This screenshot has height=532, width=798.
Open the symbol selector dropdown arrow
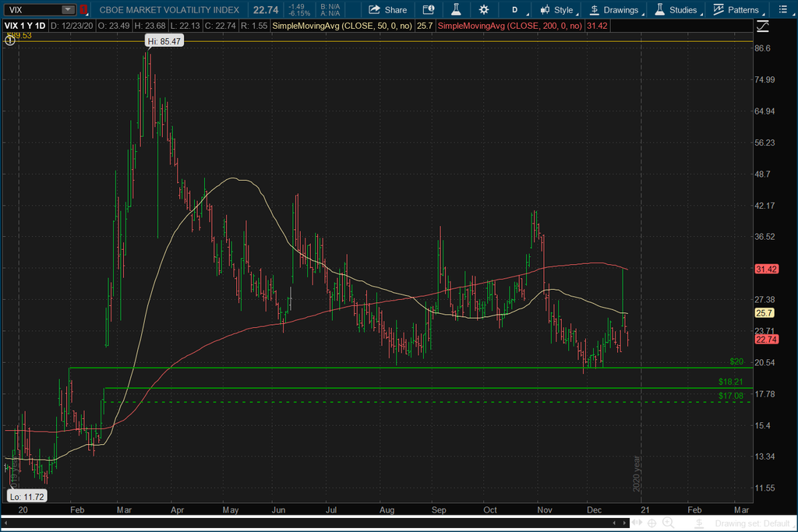(69, 9)
